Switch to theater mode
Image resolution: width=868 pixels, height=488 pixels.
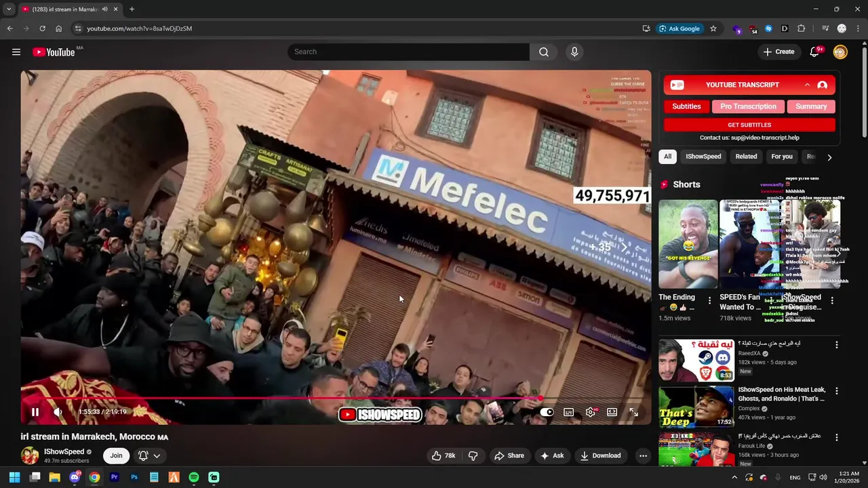tap(612, 412)
